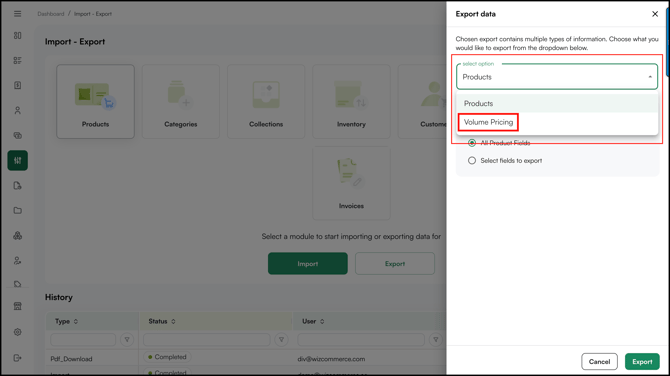Open the list view sidebar icon
Viewport: 670px width, 376px height.
(x=18, y=60)
